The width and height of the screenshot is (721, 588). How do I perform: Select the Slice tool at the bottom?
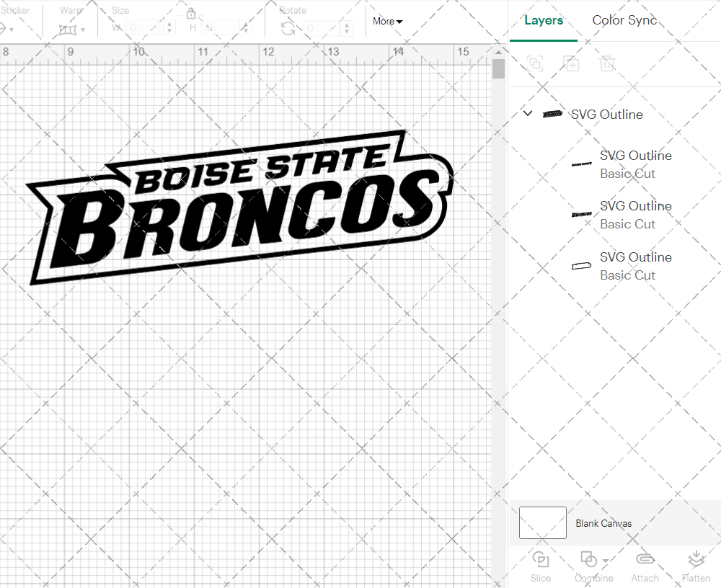pos(541,567)
